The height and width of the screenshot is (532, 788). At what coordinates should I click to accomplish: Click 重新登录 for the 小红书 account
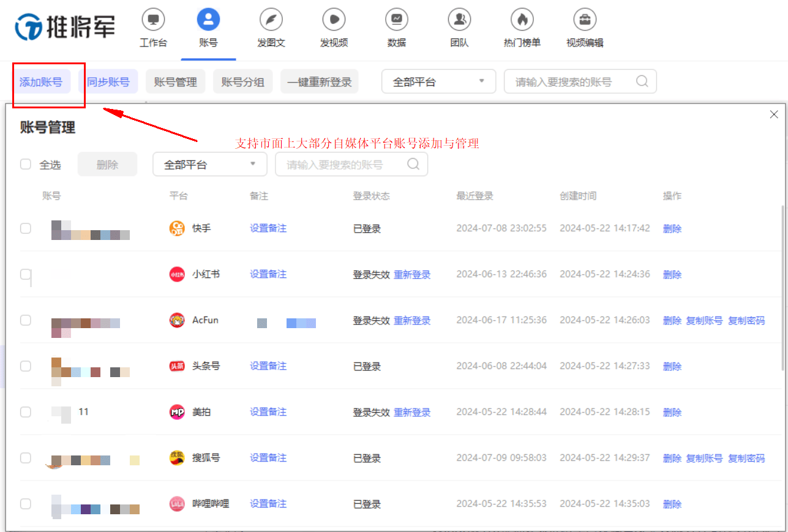coord(412,274)
